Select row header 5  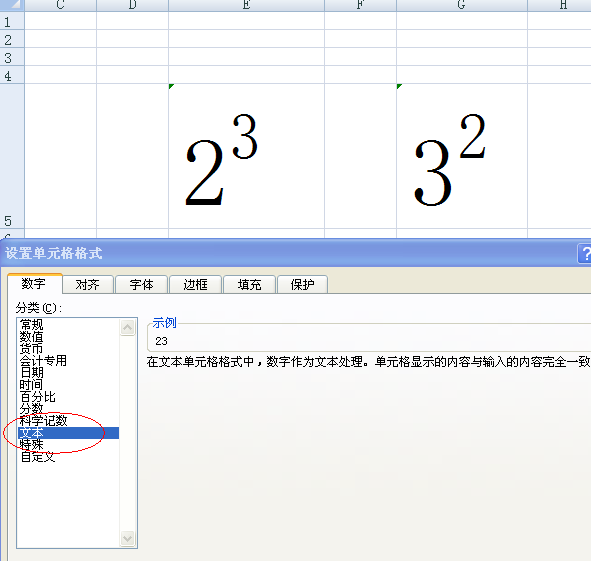coord(12,156)
